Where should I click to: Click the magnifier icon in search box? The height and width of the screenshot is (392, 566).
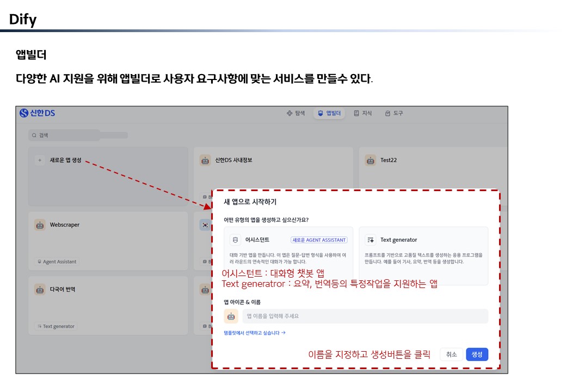(34, 135)
